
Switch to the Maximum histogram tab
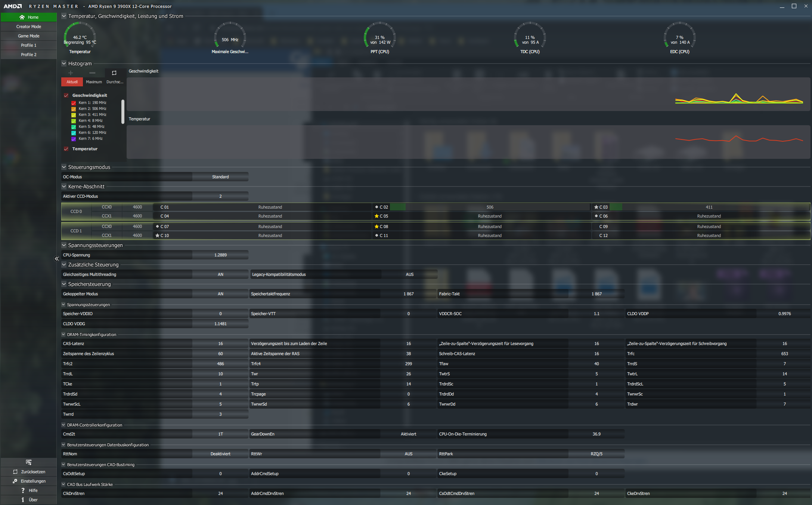(x=94, y=82)
